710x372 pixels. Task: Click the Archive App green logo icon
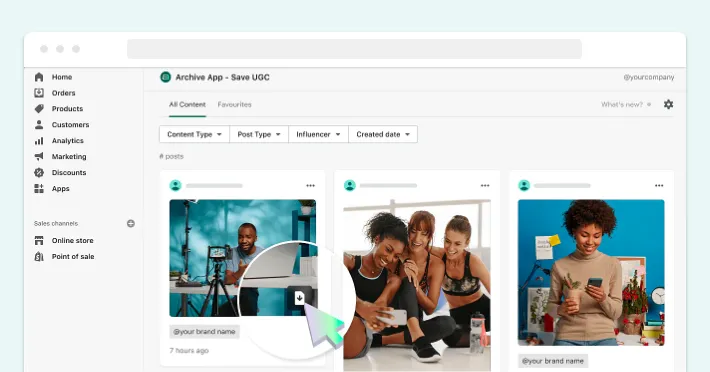coord(165,77)
